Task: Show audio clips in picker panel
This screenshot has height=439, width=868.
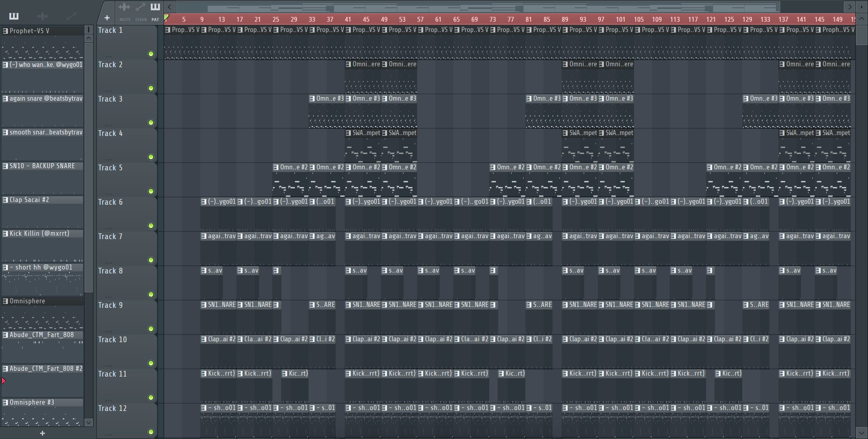Action: pyautogui.click(x=43, y=16)
